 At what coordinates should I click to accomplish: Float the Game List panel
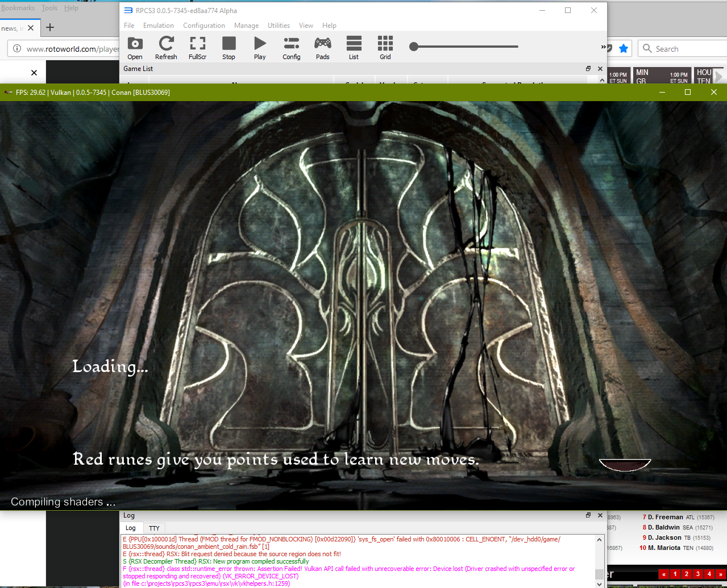click(588, 69)
